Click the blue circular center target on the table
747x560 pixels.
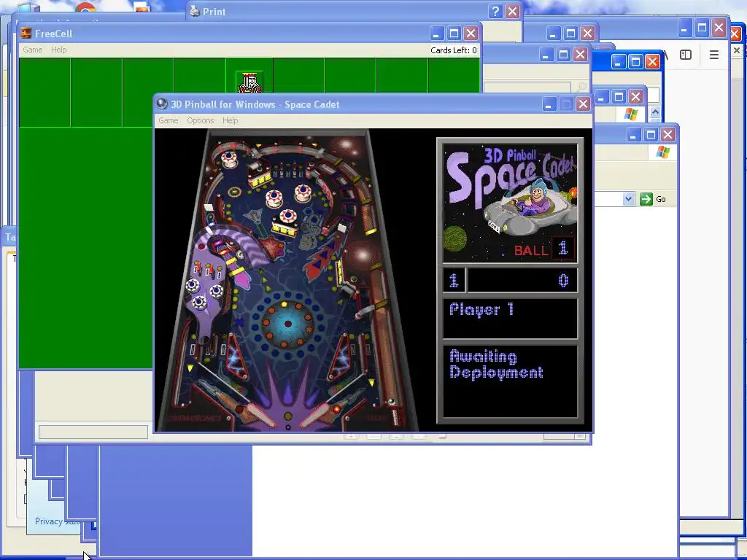coord(287,324)
